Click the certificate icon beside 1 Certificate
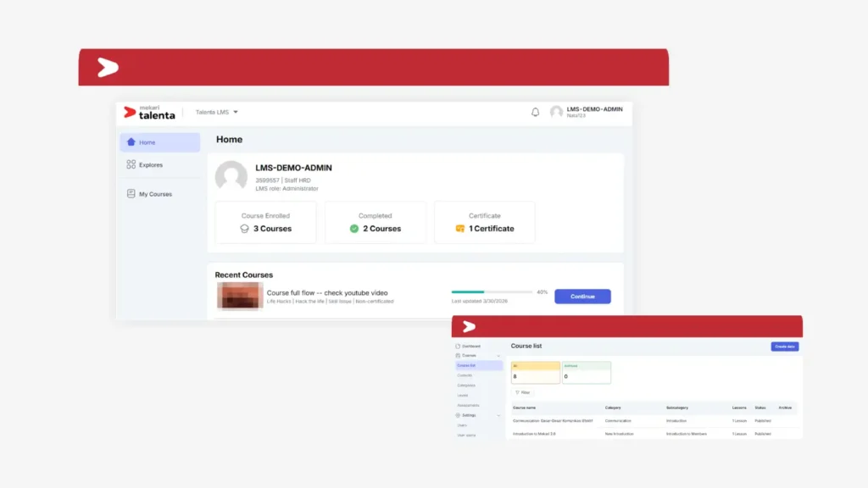Screen dimensions: 868x488 click(460, 229)
